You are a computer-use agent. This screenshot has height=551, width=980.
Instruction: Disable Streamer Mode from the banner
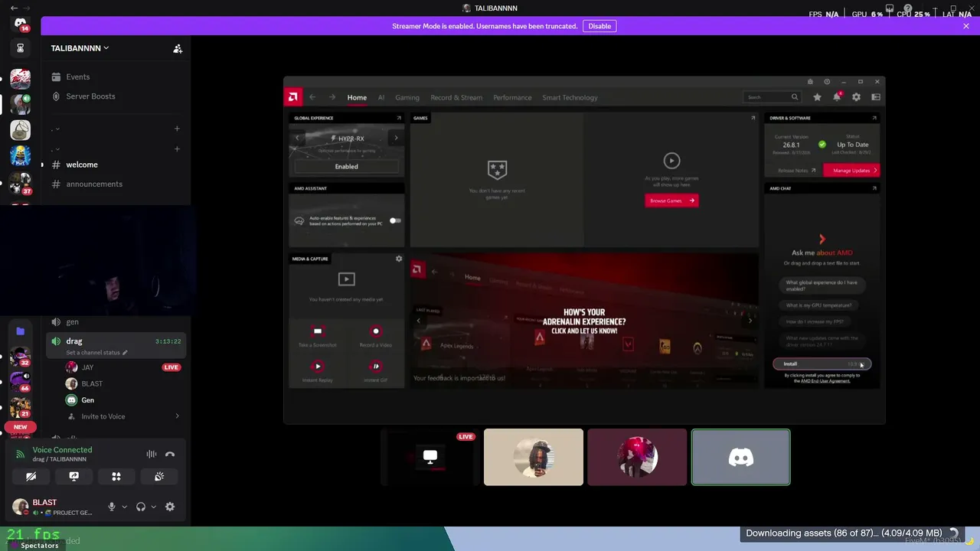point(599,26)
